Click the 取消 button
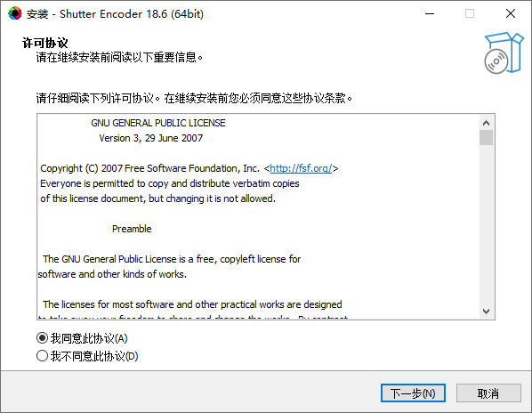The height and width of the screenshot is (413, 532). click(x=488, y=393)
